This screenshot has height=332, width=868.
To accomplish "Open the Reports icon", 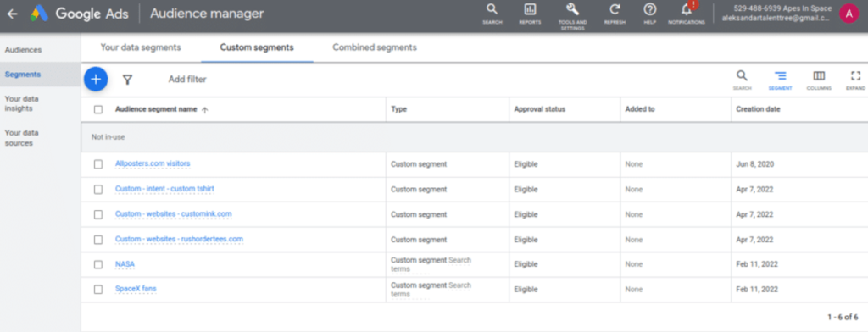I will [530, 14].
